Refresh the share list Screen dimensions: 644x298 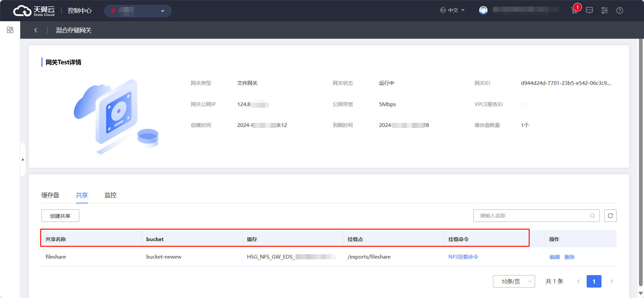click(x=610, y=216)
